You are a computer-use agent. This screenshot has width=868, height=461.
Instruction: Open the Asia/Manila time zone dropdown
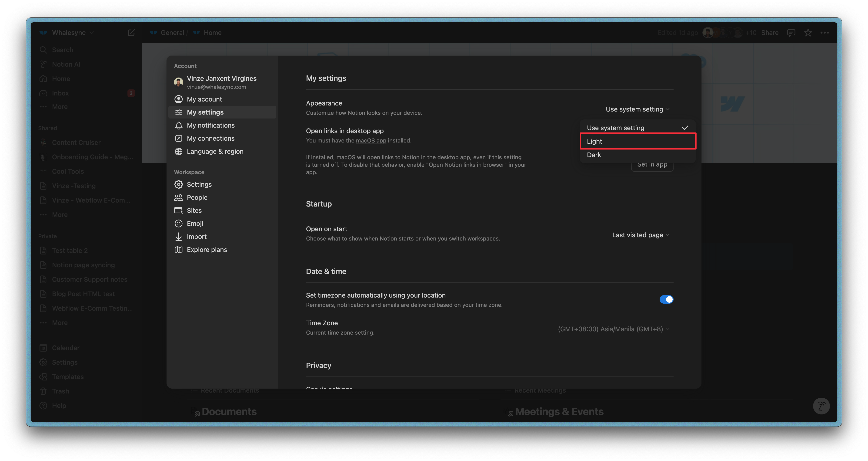tap(613, 329)
